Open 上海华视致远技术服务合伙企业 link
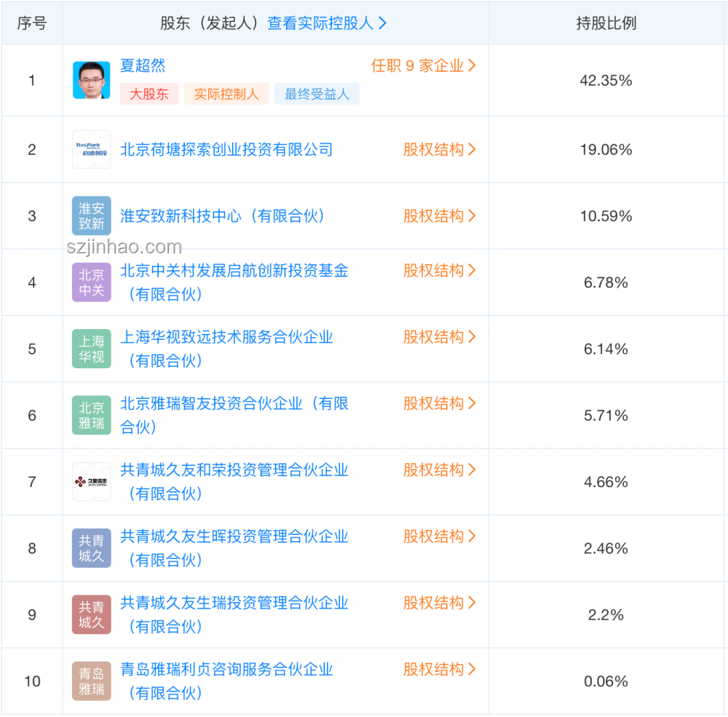Image resolution: width=728 pixels, height=717 pixels. click(x=226, y=348)
